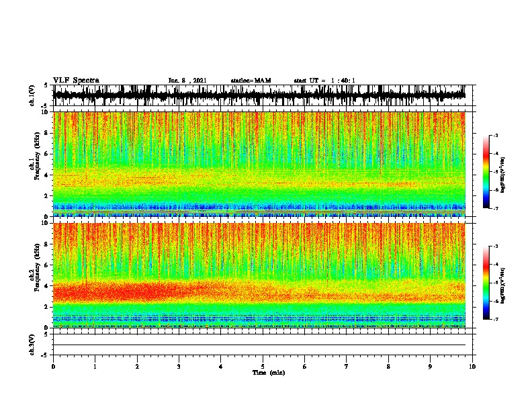Click the x-axis tick label "10" minutes
Image resolution: width=532 pixels, height=411 pixels.
[x=472, y=367]
